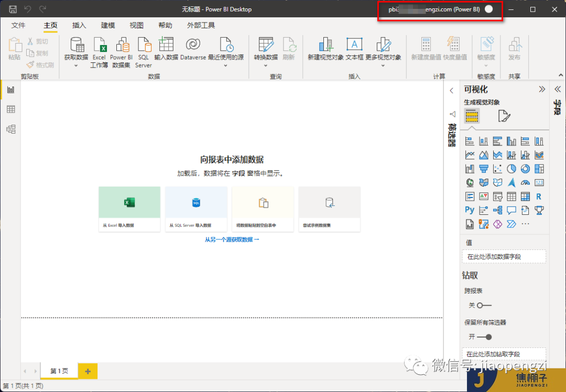
Task: Select the KPI visual
Action: 484,197
